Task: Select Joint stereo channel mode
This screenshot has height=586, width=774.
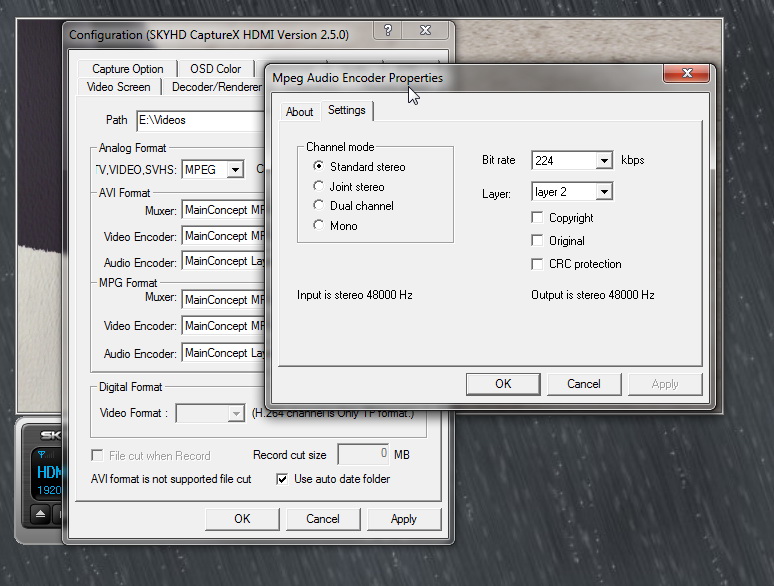Action: pos(319,187)
